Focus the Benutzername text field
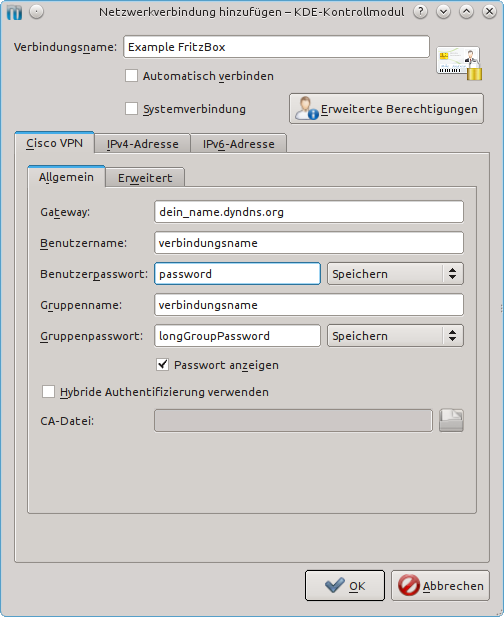This screenshot has width=504, height=617. point(309,243)
